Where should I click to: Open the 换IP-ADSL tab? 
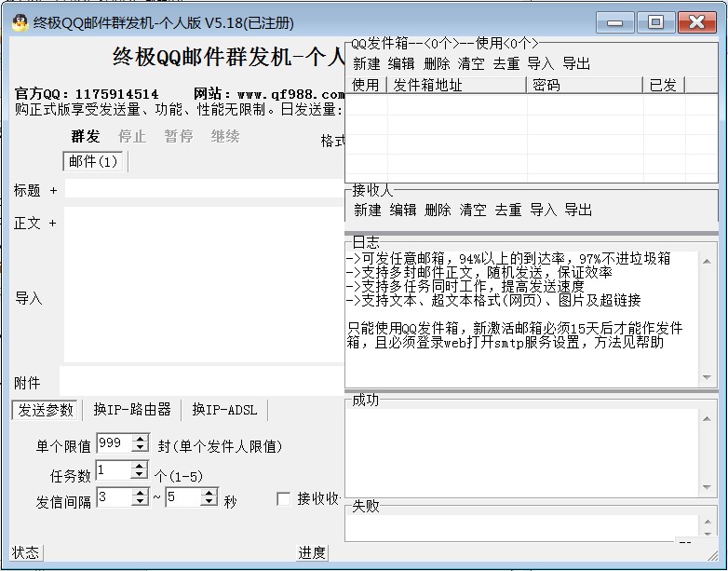coord(224,409)
